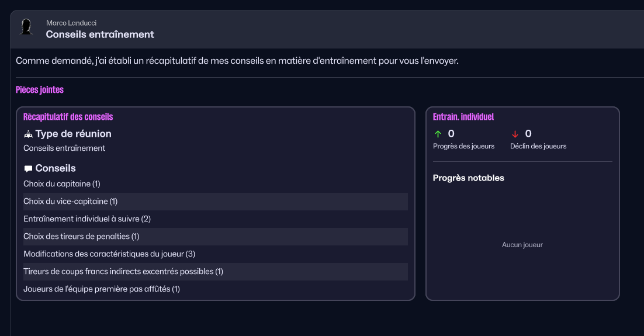The width and height of the screenshot is (644, 336).
Task: Click the green up arrow progress icon
Action: tap(438, 134)
